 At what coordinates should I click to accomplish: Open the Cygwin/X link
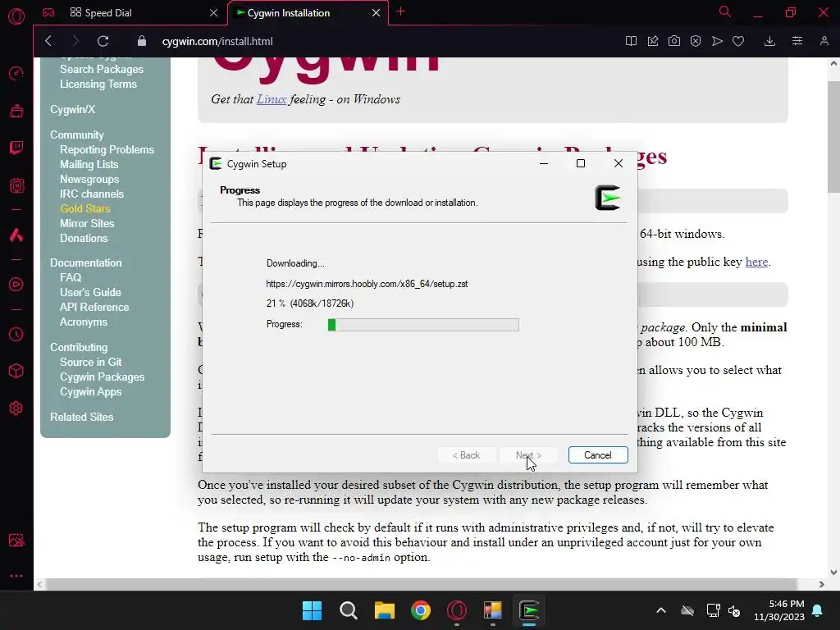(73, 109)
